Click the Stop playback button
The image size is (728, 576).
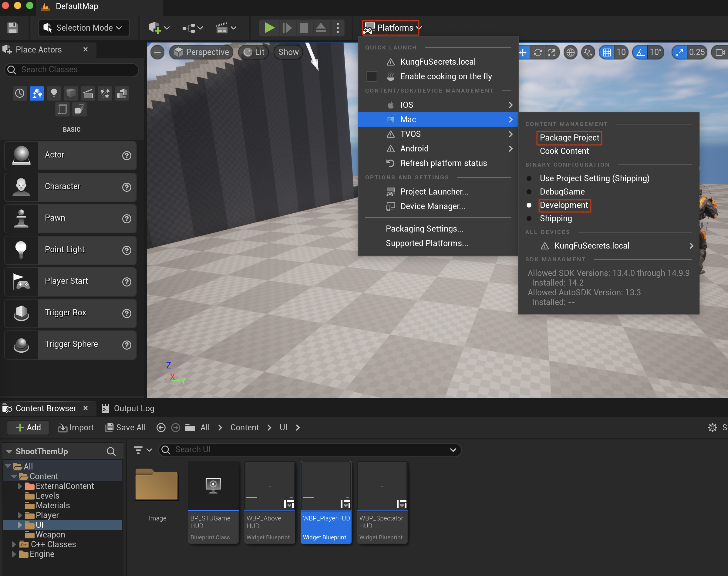coord(304,28)
